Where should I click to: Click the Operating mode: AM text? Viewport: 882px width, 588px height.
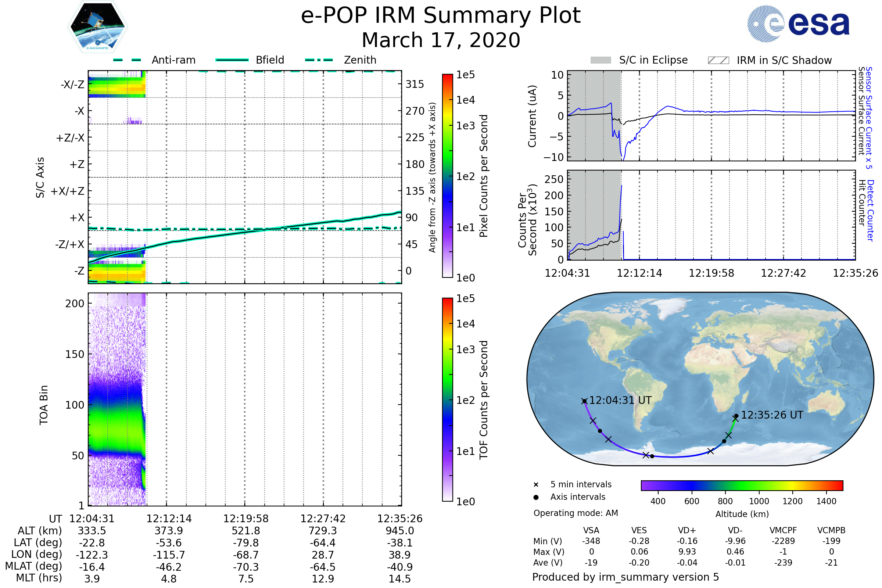576,513
